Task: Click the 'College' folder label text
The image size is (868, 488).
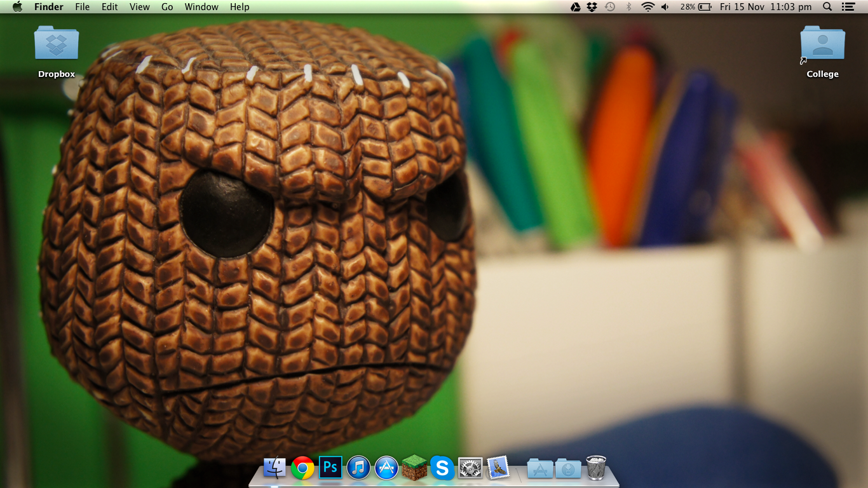Action: (823, 74)
